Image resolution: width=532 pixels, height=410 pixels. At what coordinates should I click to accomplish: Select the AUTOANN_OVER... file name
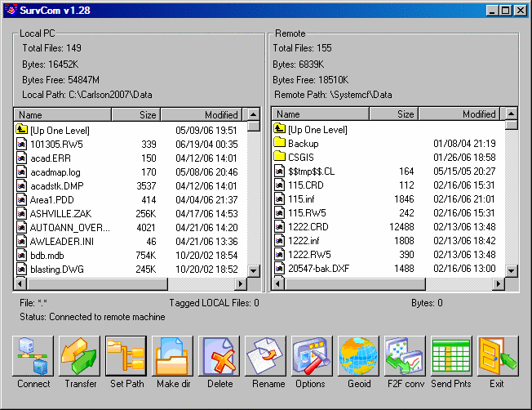coord(70,228)
